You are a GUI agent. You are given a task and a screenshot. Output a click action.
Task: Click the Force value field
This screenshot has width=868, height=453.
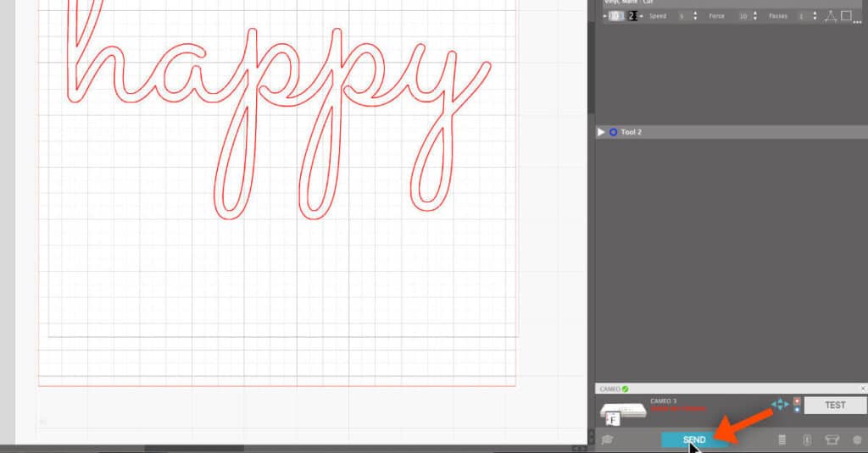coord(743,16)
